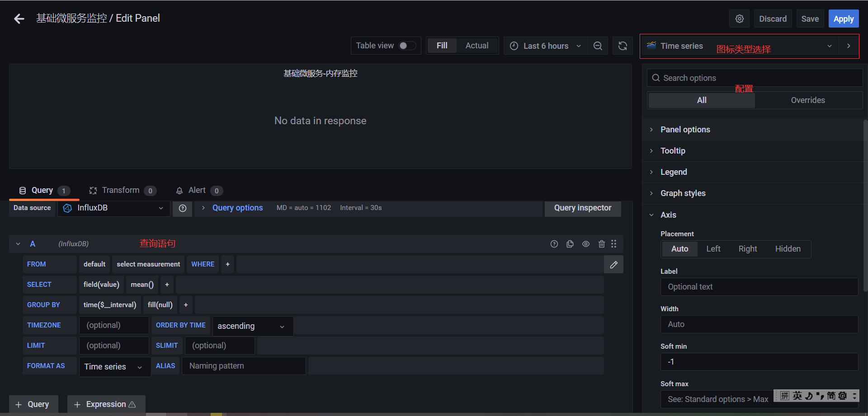The image size is (868, 416).
Task: Set axis placement to Left
Action: 713,249
